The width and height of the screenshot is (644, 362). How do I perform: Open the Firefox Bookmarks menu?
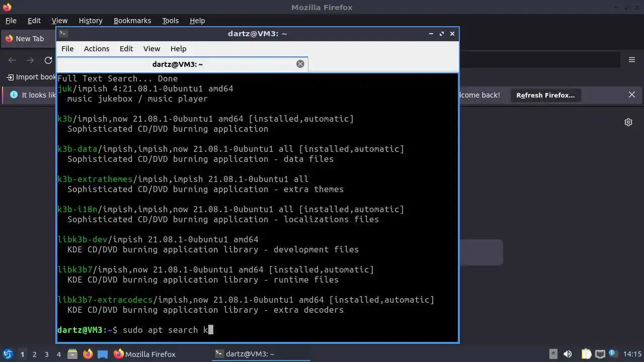[132, 21]
